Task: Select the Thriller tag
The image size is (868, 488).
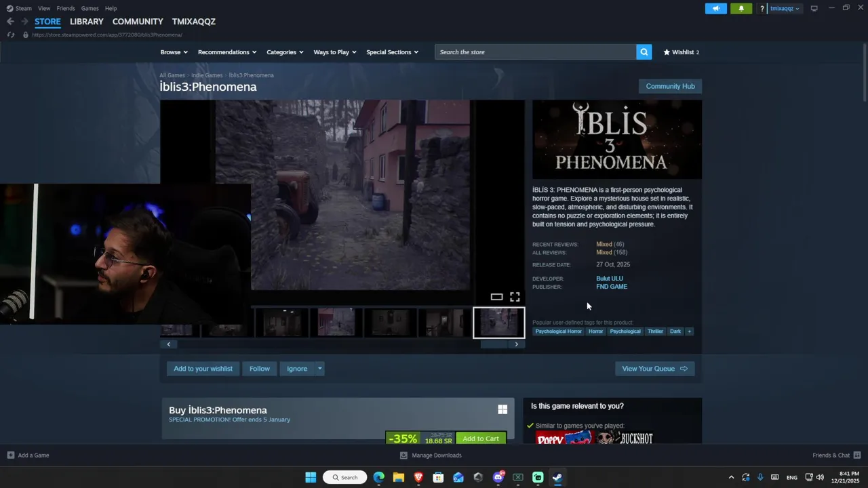Action: (655, 331)
